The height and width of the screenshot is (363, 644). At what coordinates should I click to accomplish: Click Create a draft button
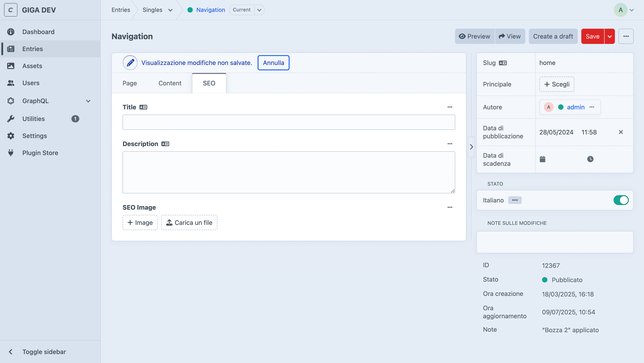point(553,37)
